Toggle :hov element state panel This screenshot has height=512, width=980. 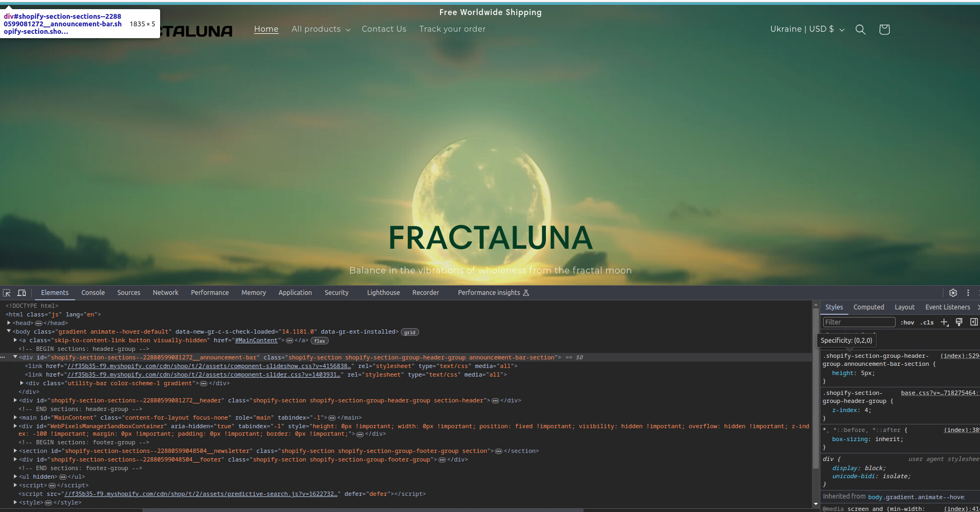[907, 322]
